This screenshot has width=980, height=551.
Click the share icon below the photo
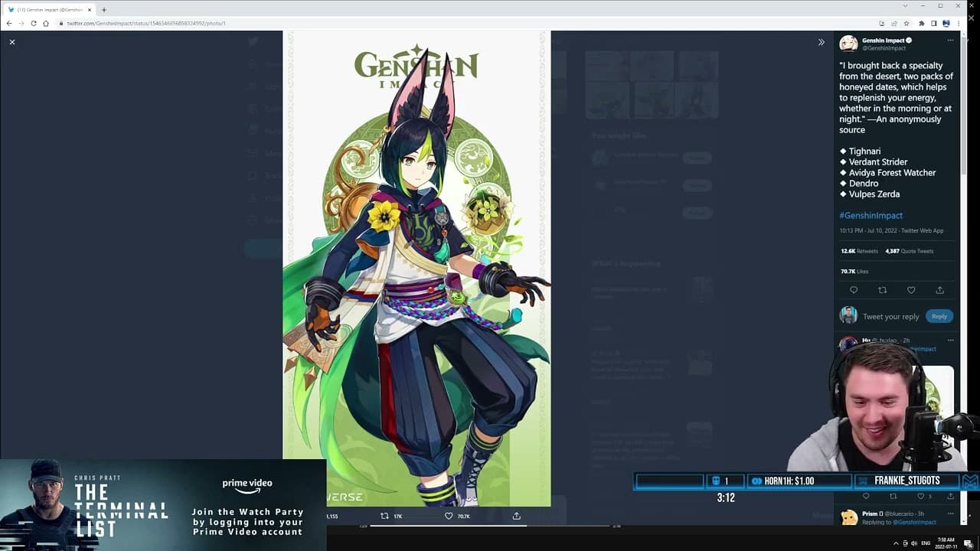click(517, 517)
